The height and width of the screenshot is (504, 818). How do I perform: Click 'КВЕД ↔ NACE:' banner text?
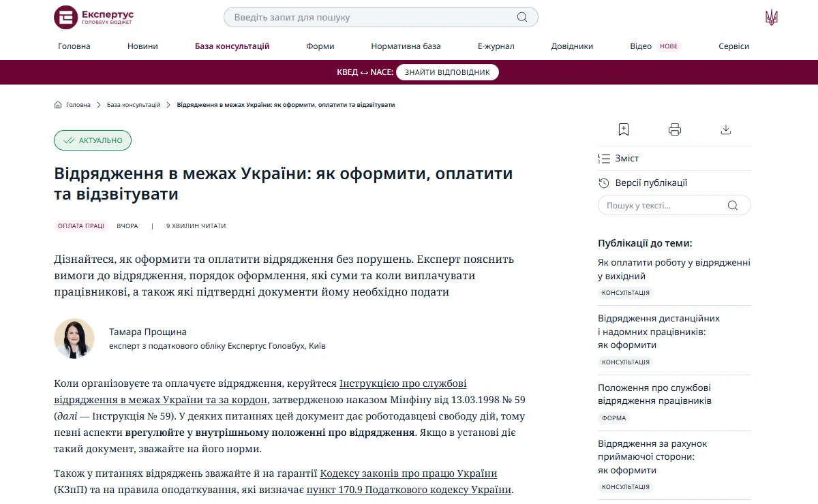[365, 72]
